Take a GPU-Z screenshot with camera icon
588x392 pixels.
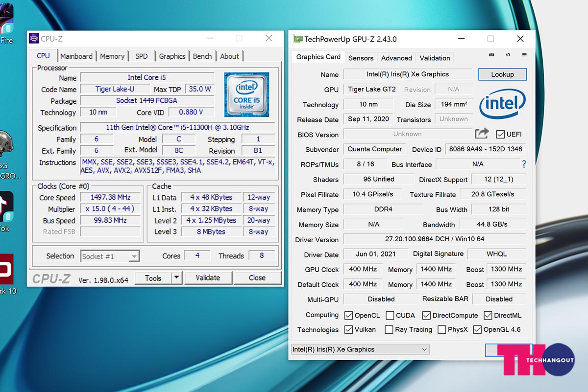[x=491, y=55]
